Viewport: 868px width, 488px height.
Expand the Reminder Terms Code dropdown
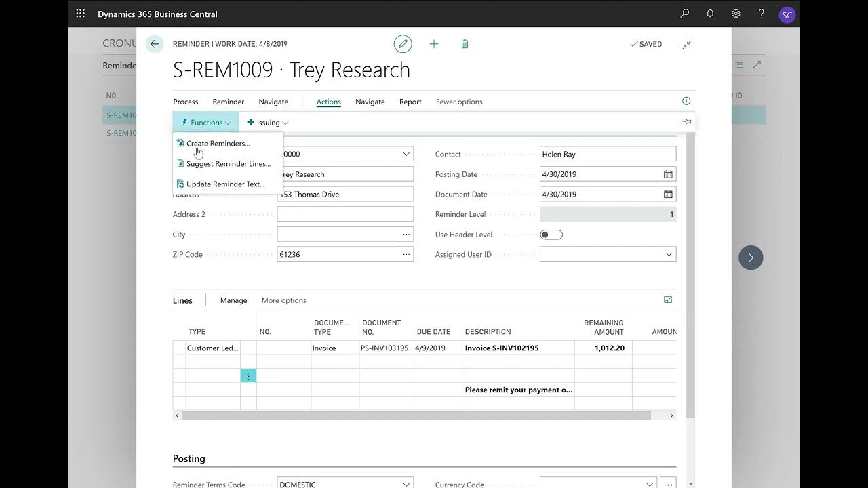[406, 484]
